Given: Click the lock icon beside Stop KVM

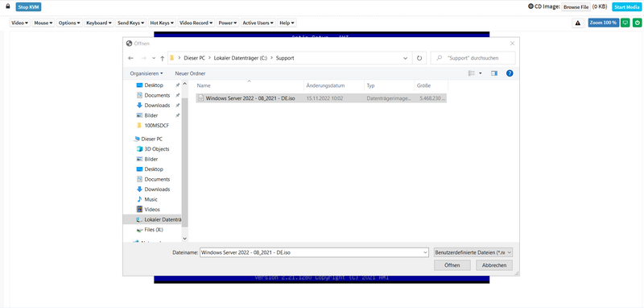Looking at the screenshot, I should tap(7, 6).
